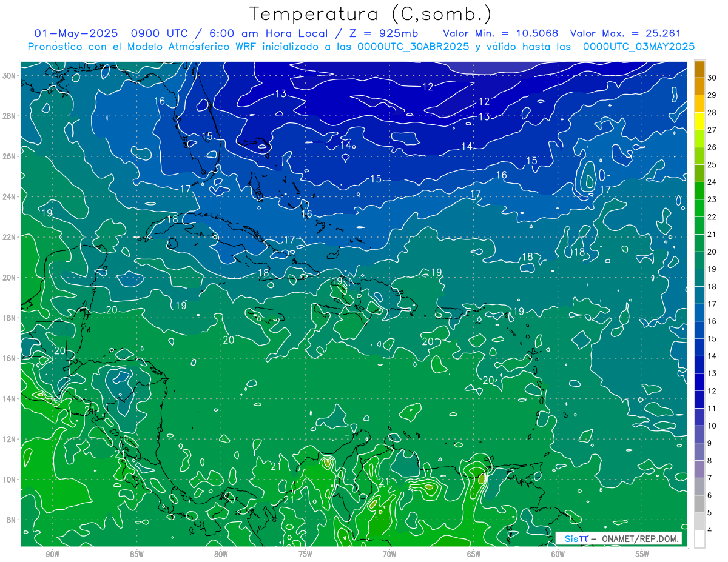Click the '20N' latitude axis label
The image size is (728, 562).
9,277
